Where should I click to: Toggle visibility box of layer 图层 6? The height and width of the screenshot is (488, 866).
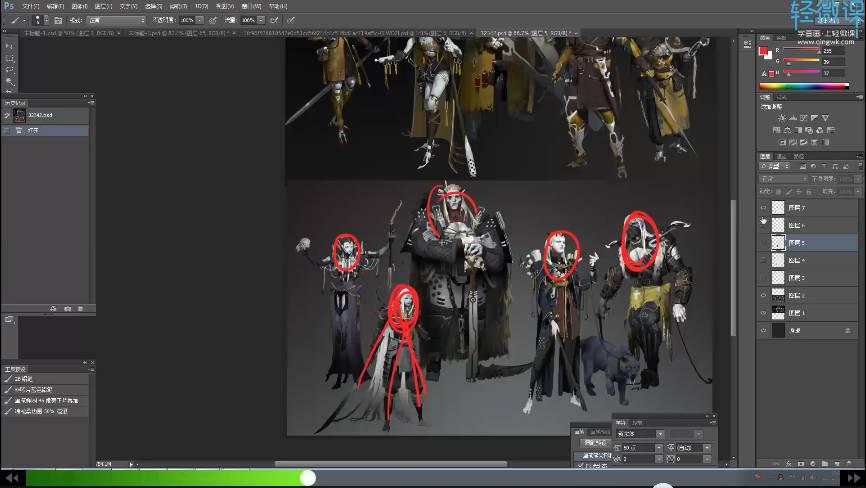tap(763, 225)
